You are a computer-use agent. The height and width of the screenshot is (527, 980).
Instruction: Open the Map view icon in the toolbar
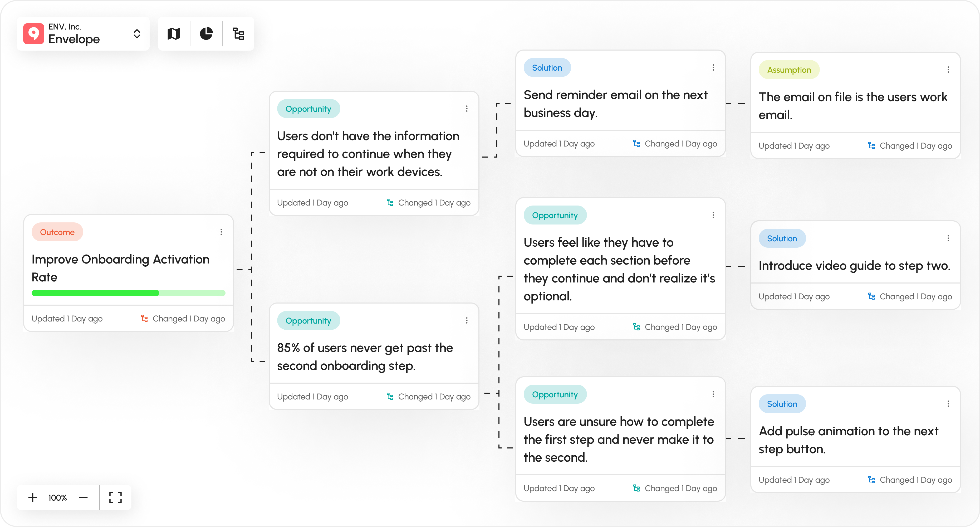pyautogui.click(x=174, y=34)
